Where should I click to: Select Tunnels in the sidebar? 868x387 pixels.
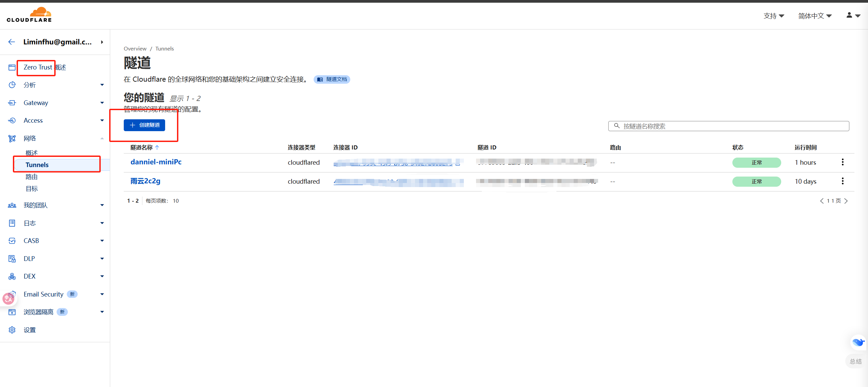[37, 165]
